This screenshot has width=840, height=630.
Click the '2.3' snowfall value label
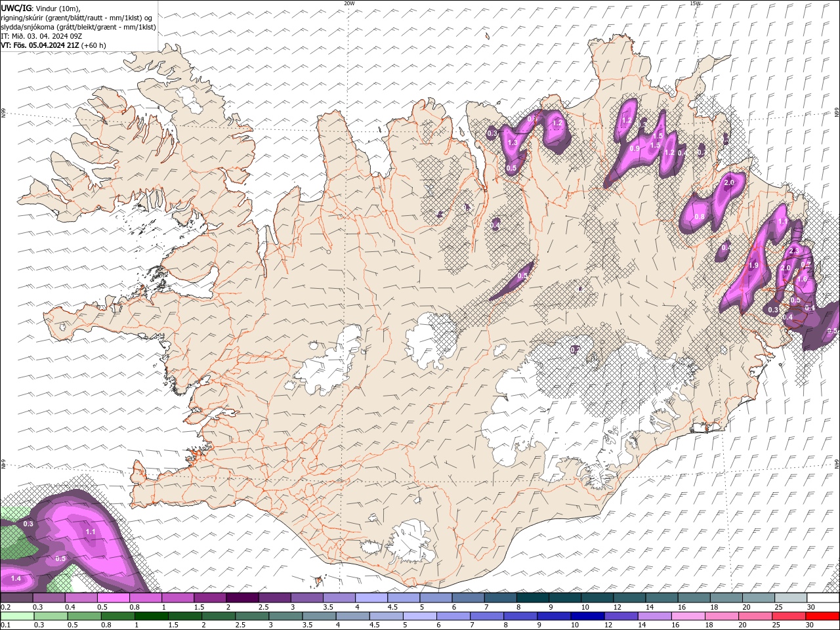(x=794, y=251)
